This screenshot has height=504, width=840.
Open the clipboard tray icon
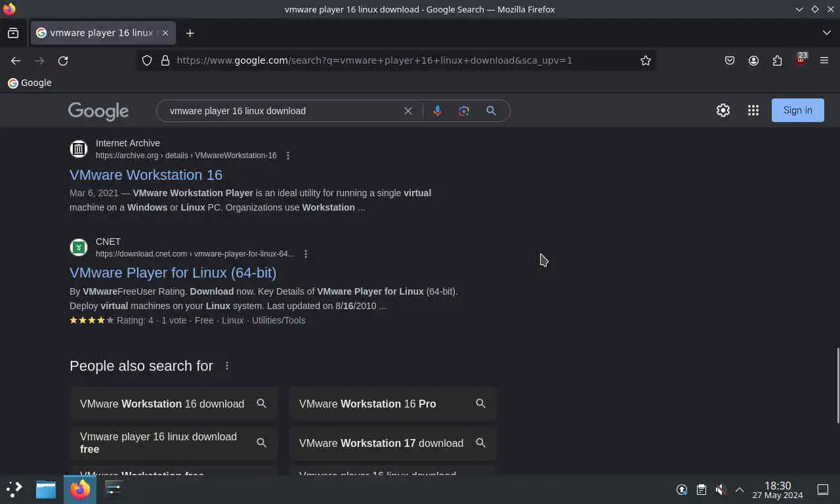point(701,490)
